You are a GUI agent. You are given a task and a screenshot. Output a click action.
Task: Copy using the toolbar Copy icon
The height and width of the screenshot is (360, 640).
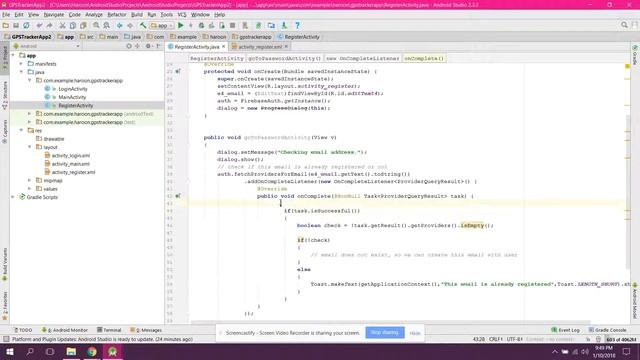tap(73, 25)
